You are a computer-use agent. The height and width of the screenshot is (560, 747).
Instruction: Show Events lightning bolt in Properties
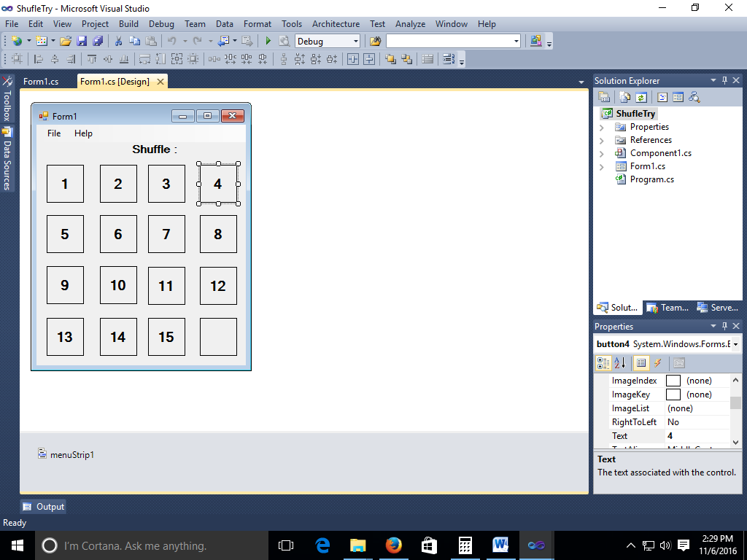point(658,363)
